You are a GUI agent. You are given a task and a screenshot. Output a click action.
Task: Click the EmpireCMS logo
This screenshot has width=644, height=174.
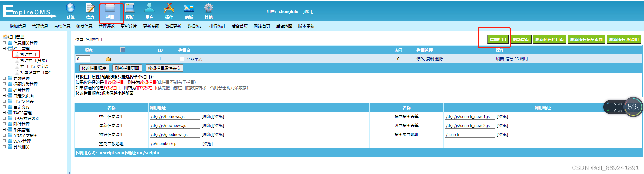(x=30, y=11)
